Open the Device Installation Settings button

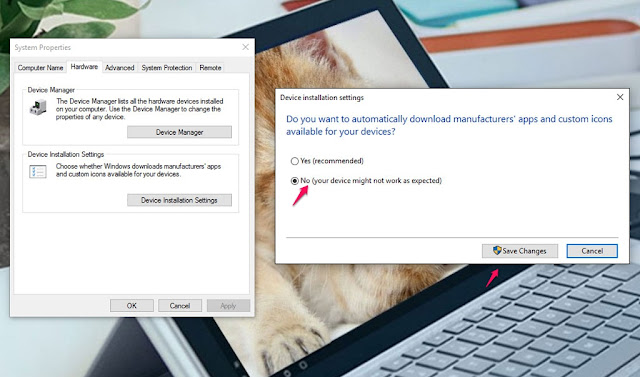179,200
